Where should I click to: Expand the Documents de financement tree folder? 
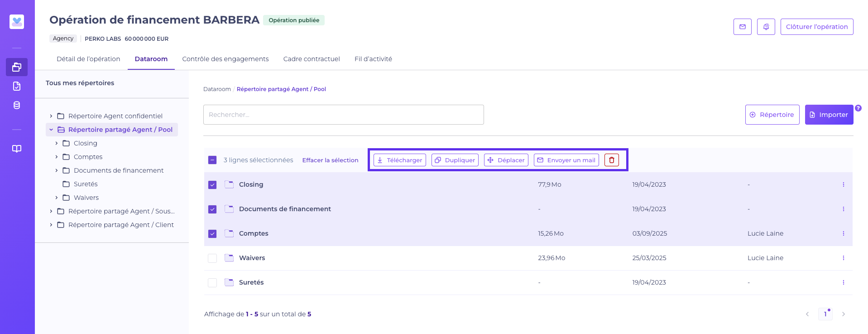(x=57, y=170)
